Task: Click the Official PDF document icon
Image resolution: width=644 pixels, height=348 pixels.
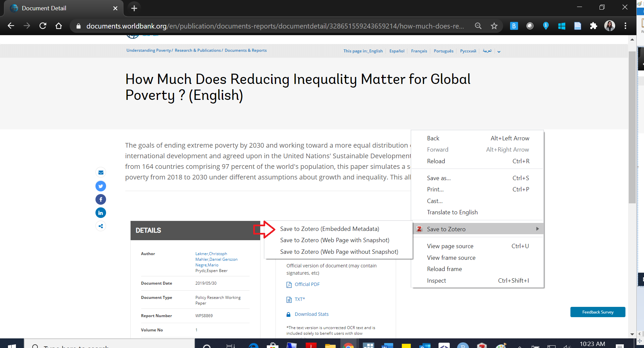Action: pos(289,285)
